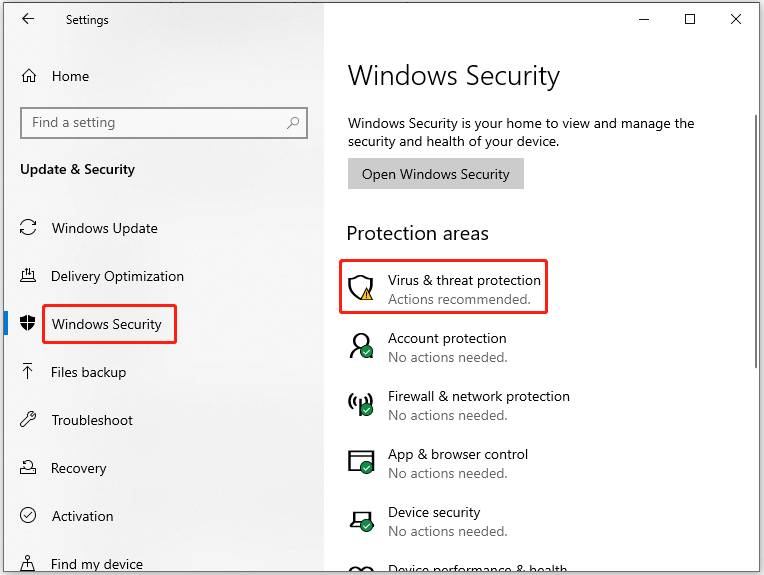This screenshot has width=764, height=575.
Task: Click the back arrow in Settings header
Action: point(28,19)
